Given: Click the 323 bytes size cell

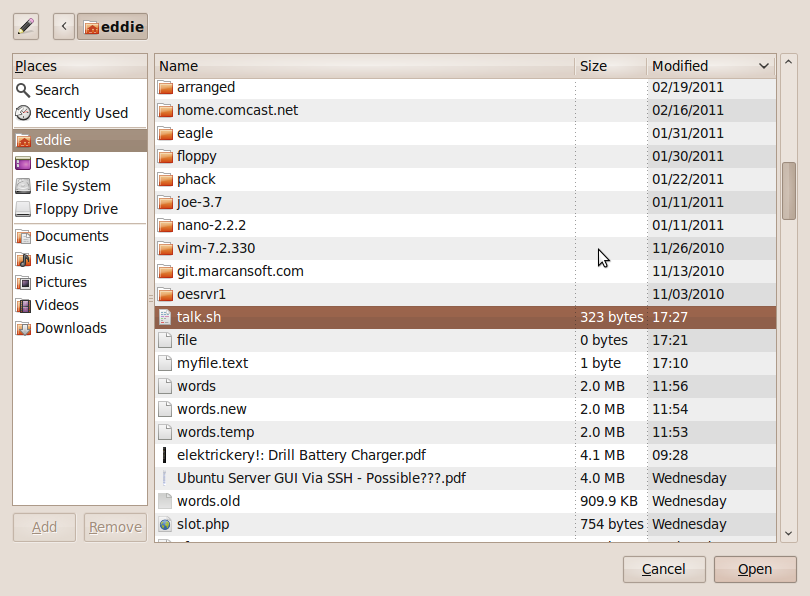Looking at the screenshot, I should [612, 317].
